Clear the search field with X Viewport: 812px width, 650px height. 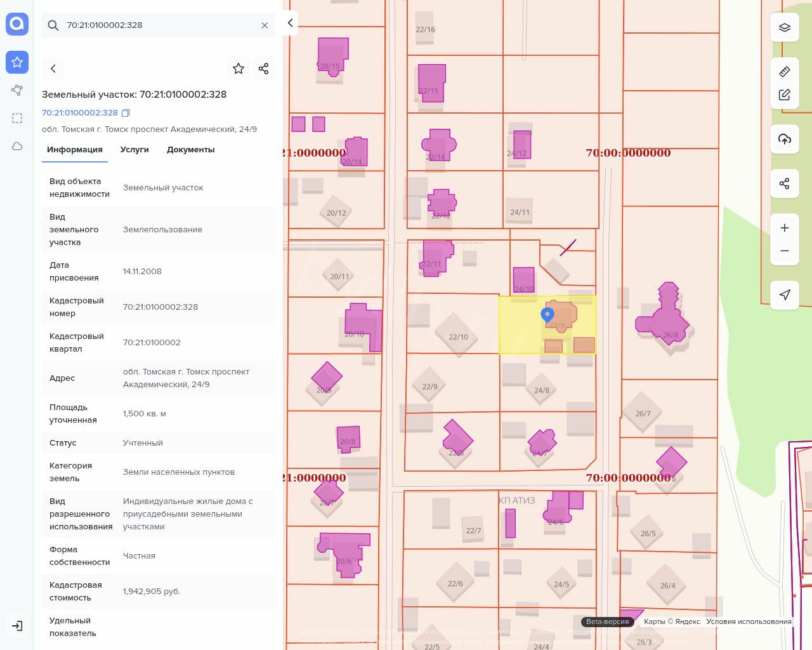(x=265, y=25)
